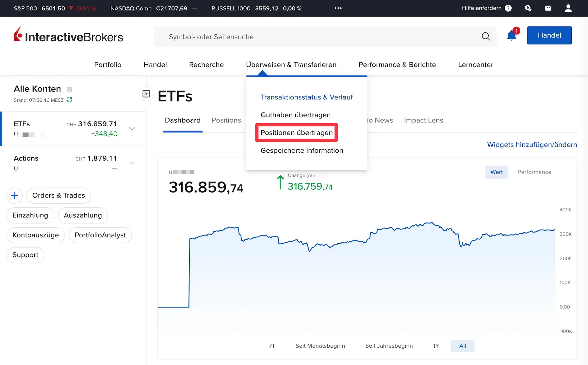Click the NASDAQ Comp ticker
The image size is (588, 365).
154,8
